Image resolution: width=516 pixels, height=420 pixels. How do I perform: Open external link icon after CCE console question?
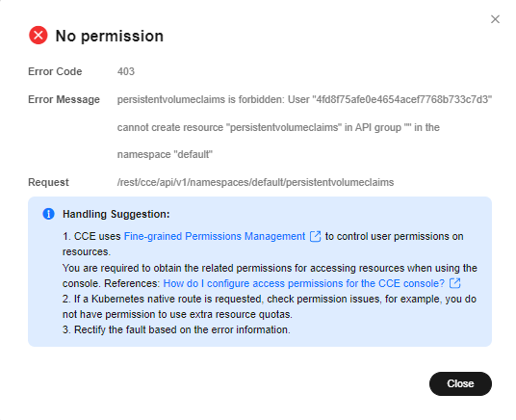[454, 283]
